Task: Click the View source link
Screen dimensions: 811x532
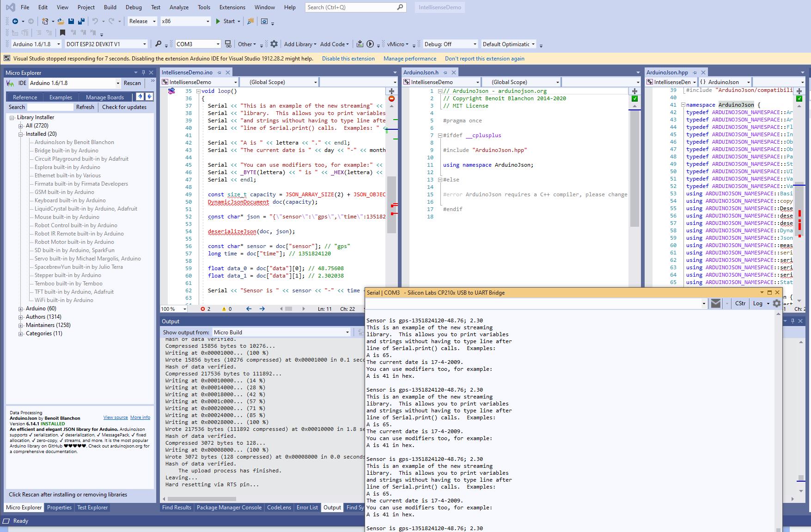Action: point(116,417)
